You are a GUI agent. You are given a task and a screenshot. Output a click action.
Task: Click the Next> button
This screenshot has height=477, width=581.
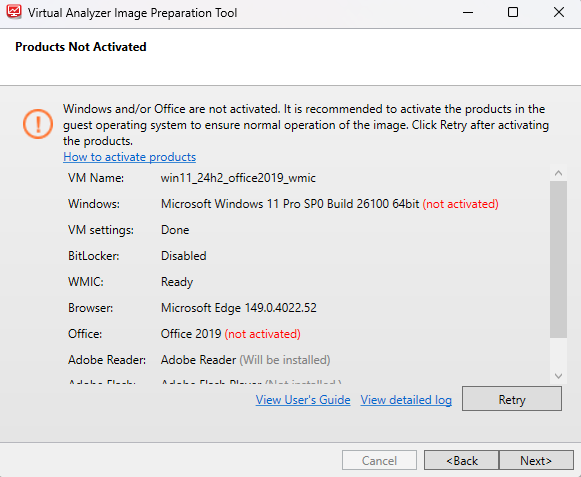[536, 460]
